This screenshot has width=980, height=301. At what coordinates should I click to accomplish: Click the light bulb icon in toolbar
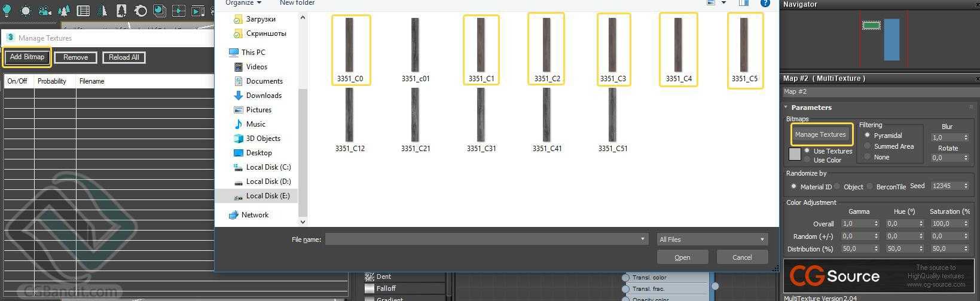point(7,10)
